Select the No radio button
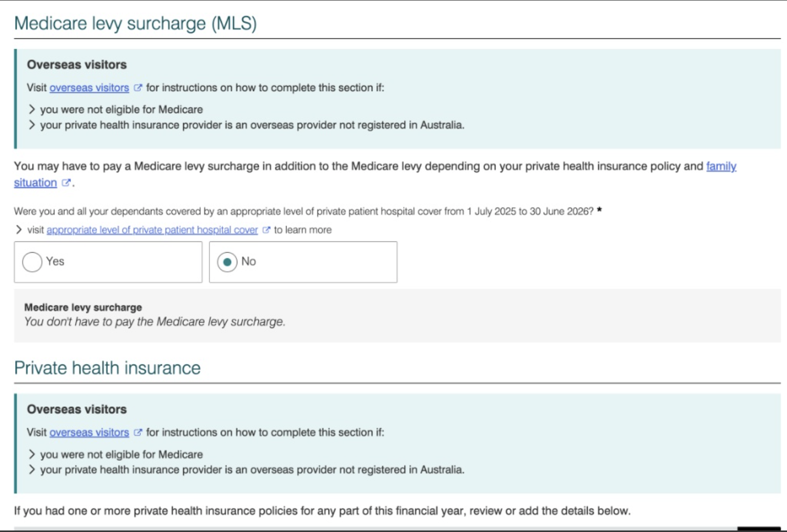787x532 pixels. [x=227, y=262]
